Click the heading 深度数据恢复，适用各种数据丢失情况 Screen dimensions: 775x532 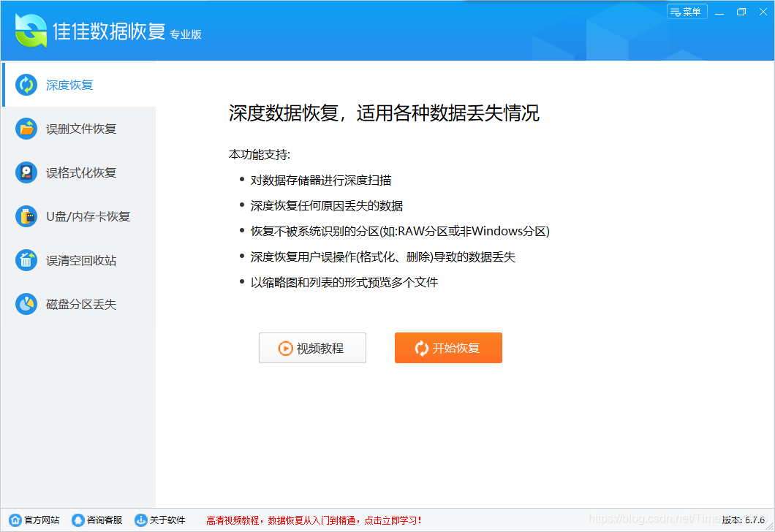(384, 113)
